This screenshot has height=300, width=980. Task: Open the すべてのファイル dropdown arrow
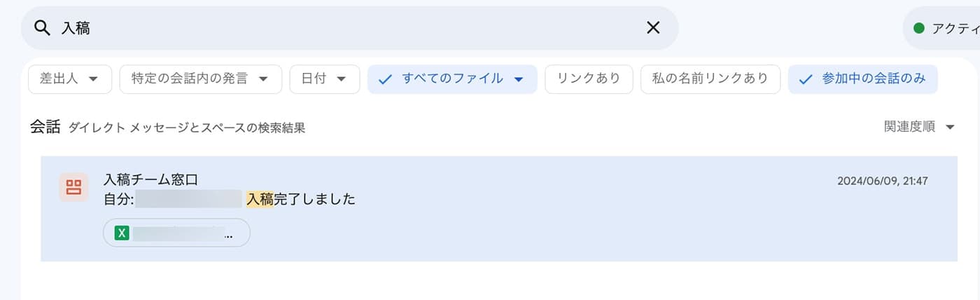point(519,79)
